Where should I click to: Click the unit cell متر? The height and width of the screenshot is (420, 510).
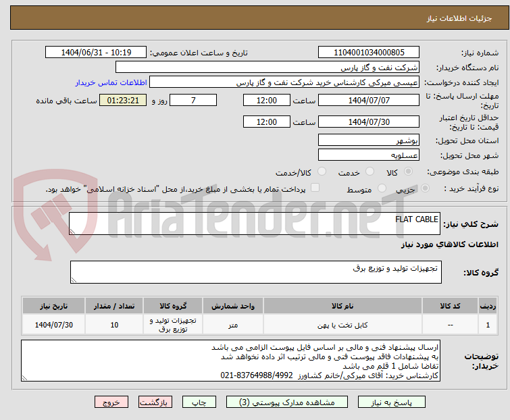[233, 325]
